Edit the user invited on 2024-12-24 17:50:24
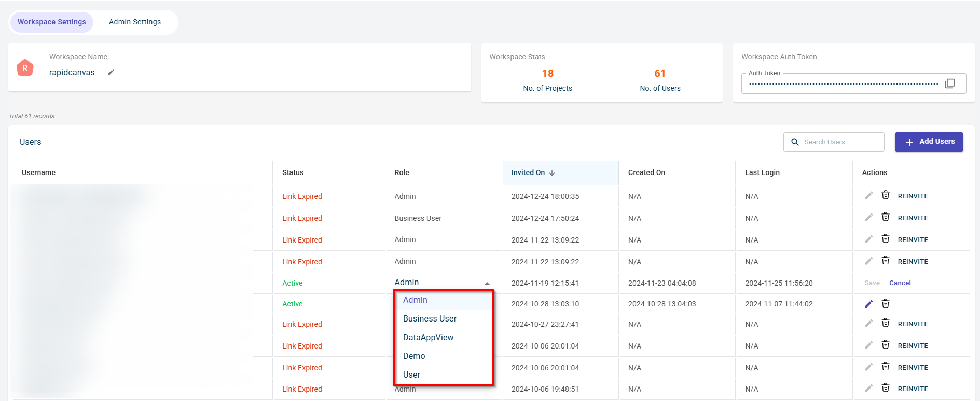The height and width of the screenshot is (401, 980). 868,218
